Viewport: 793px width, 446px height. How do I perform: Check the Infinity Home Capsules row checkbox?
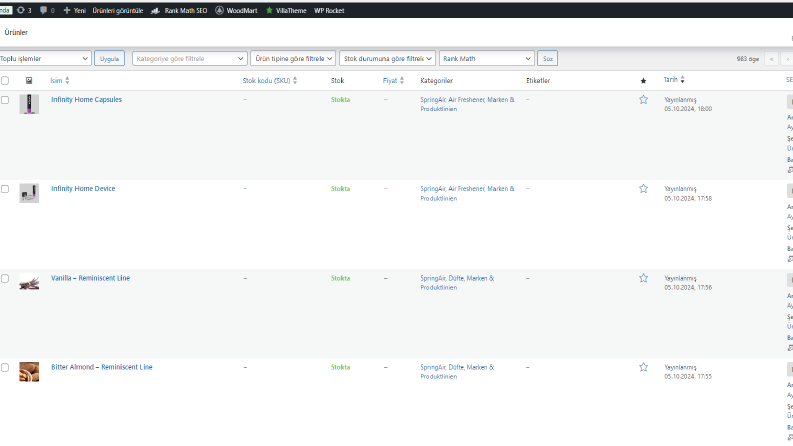(5, 100)
